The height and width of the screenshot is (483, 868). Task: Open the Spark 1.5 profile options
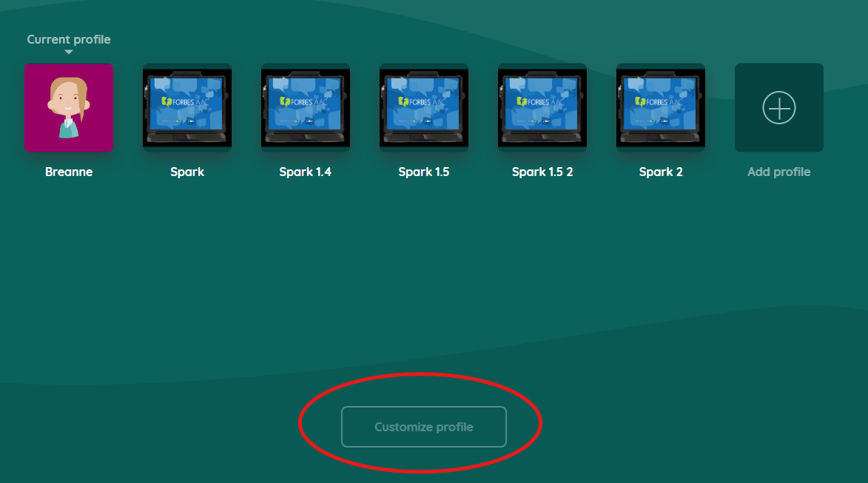(424, 107)
